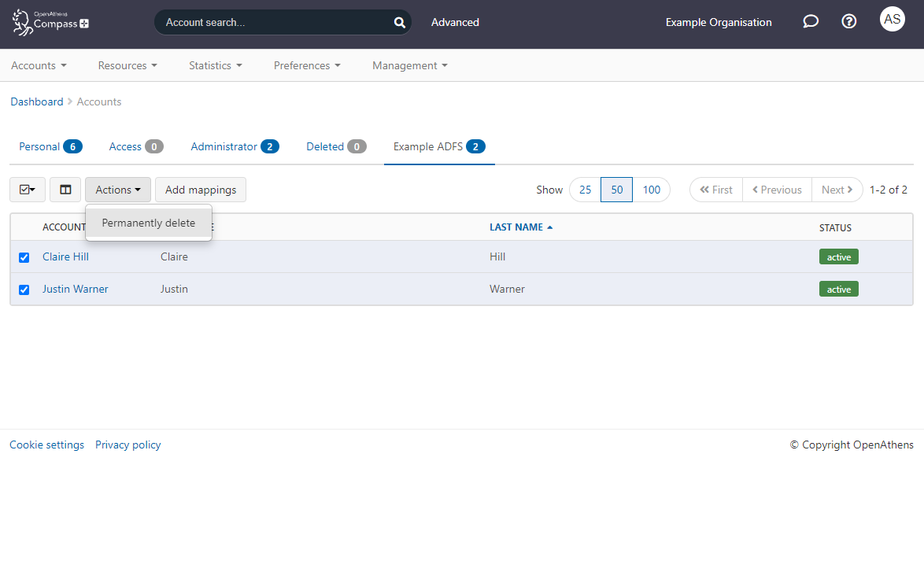The image size is (924, 583).
Task: Switch to the Administrator tab
Action: coord(228,146)
